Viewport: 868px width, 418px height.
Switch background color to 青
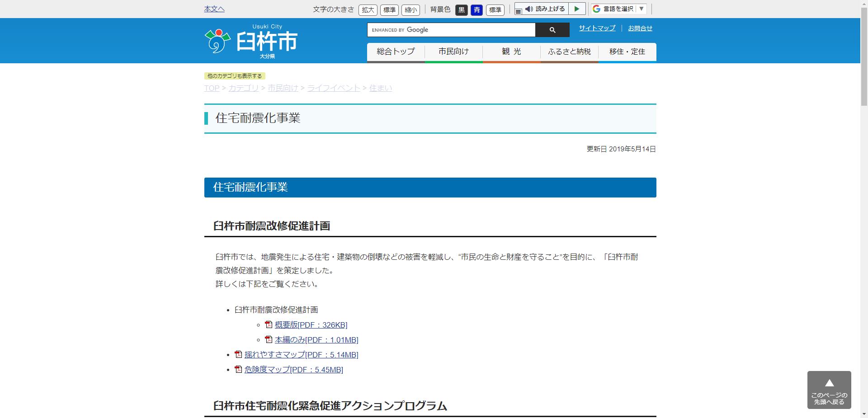[x=476, y=10]
